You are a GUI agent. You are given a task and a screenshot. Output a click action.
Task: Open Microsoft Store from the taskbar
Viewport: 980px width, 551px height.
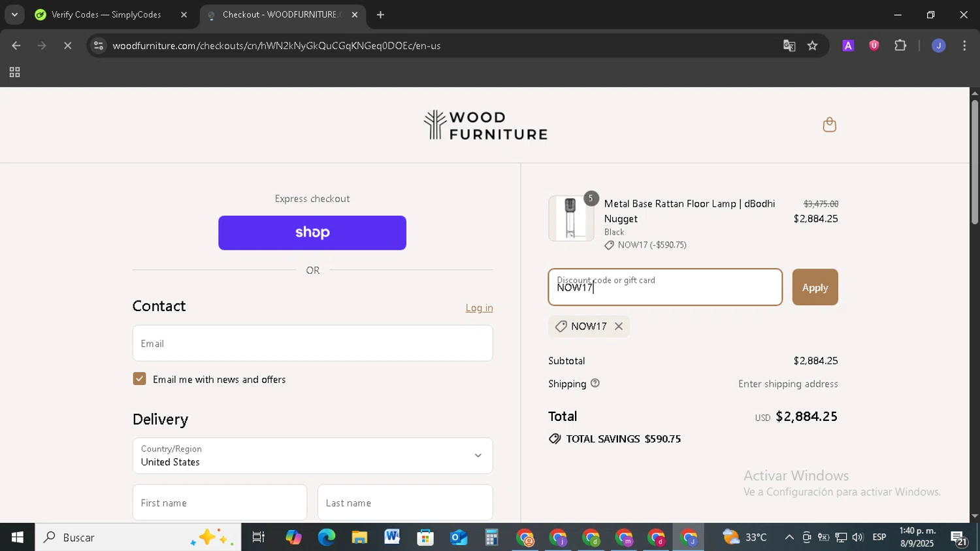point(425,537)
